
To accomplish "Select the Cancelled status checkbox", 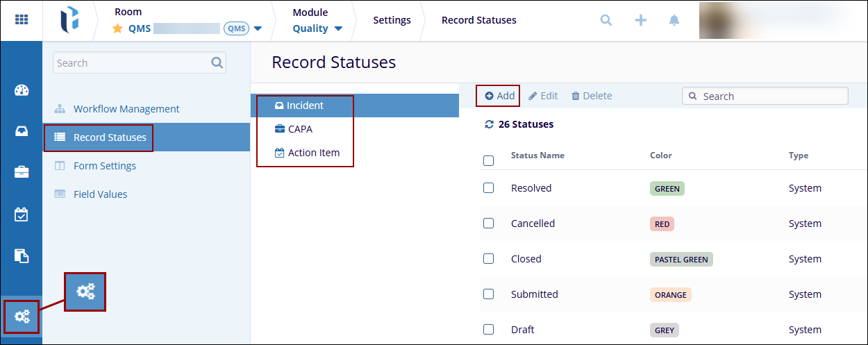I will (x=488, y=224).
